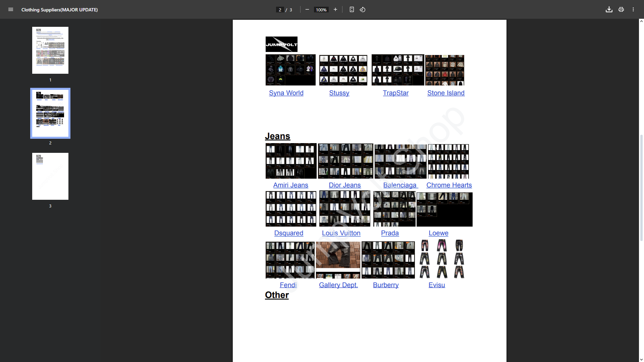Image resolution: width=644 pixels, height=362 pixels.
Task: Click the scrollbar down arrow
Action: coord(641,359)
